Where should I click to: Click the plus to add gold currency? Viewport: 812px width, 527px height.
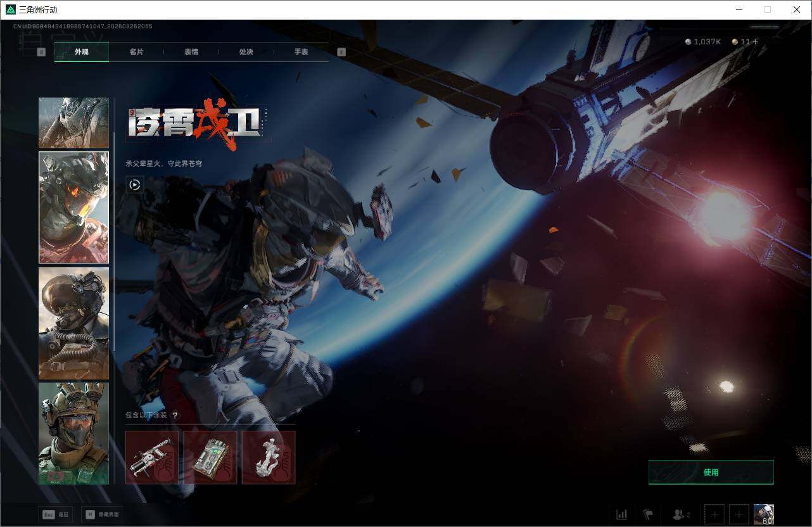point(754,42)
